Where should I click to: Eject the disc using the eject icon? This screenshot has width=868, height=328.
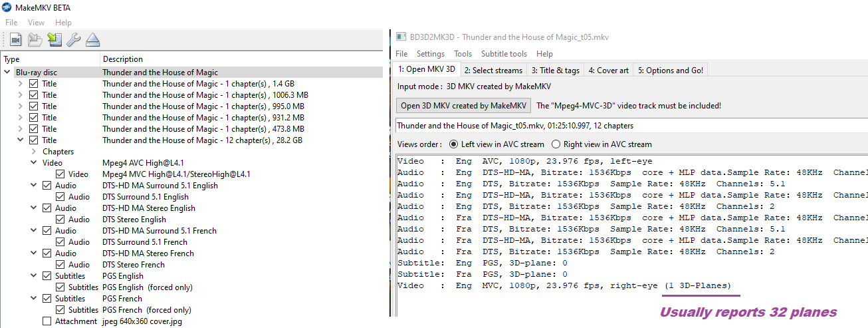click(x=92, y=40)
